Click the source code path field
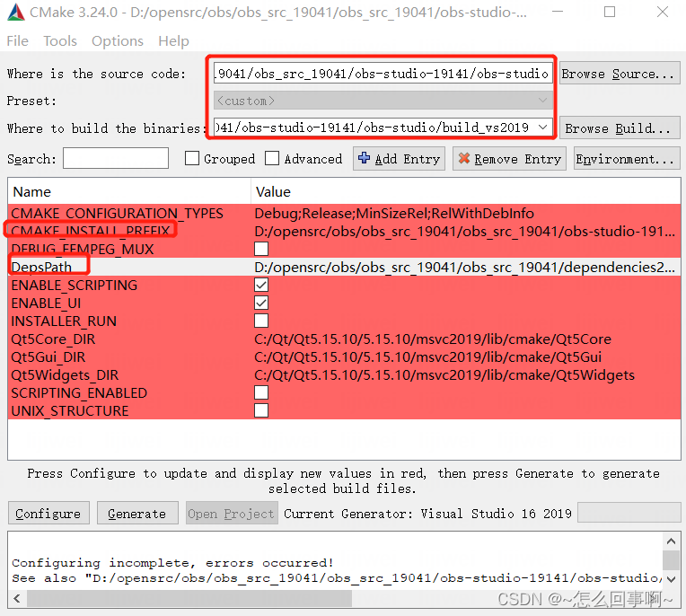 point(383,73)
